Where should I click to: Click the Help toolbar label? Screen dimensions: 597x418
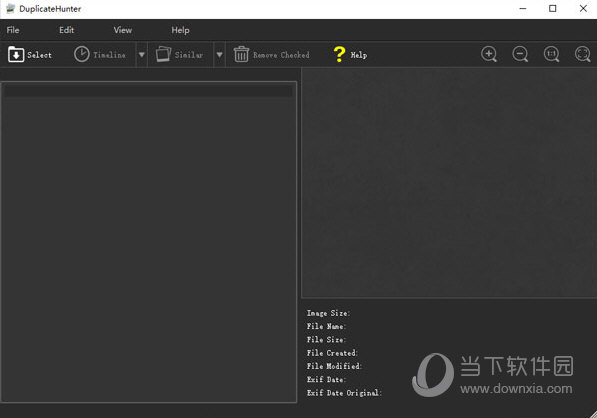tap(359, 55)
